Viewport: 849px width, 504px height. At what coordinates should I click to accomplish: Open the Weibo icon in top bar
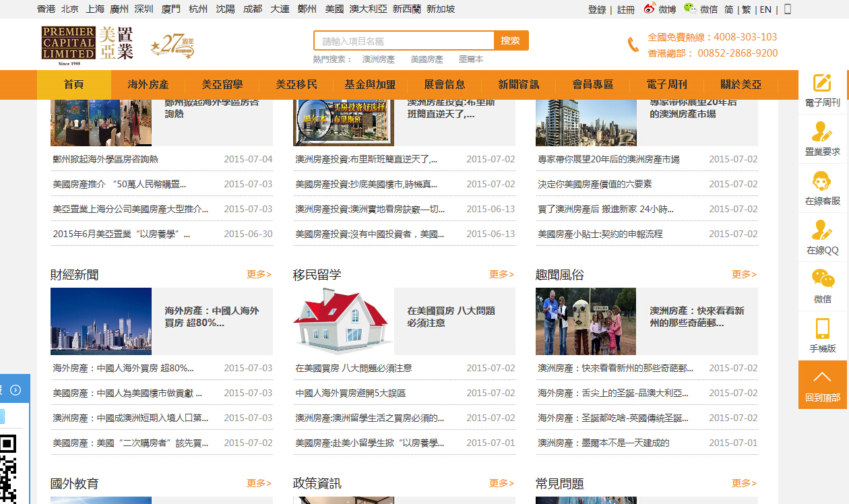(649, 9)
